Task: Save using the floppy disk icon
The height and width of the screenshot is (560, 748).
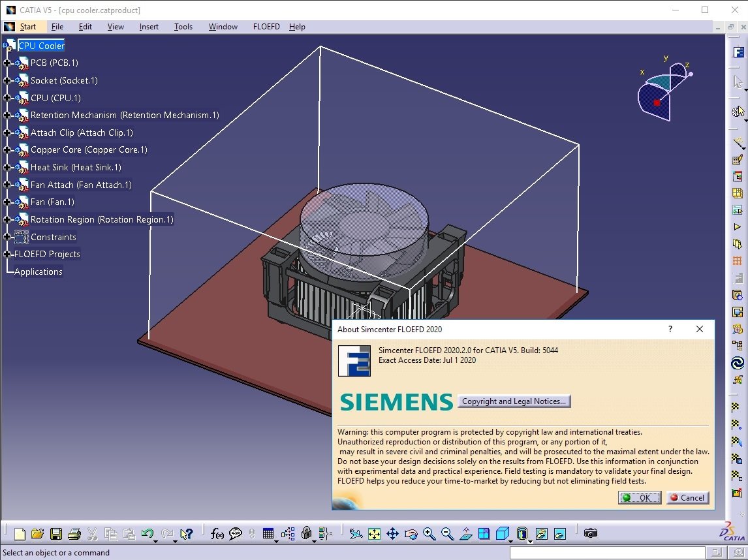Action: [x=56, y=534]
